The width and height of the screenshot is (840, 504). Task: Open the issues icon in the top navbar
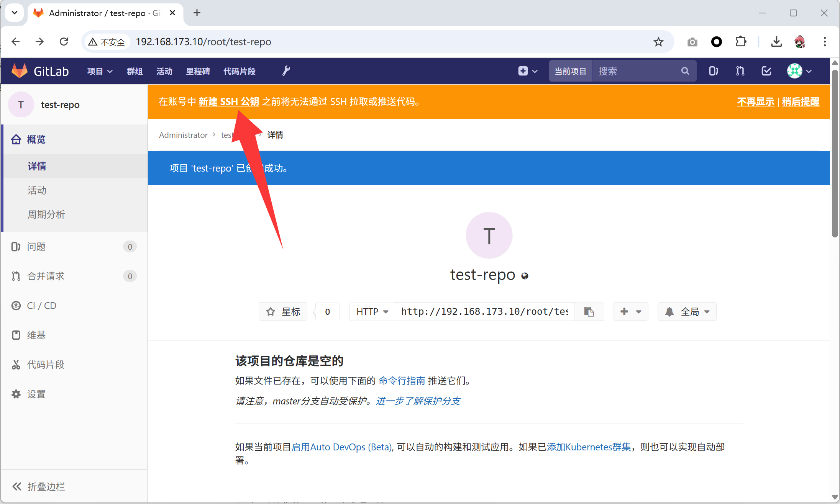(713, 71)
